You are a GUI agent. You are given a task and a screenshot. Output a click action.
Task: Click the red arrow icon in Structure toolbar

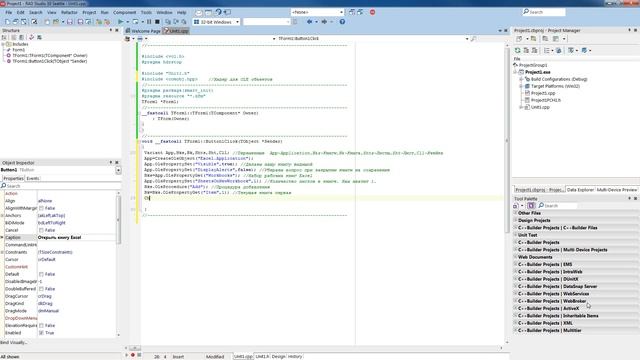[x=31, y=37]
